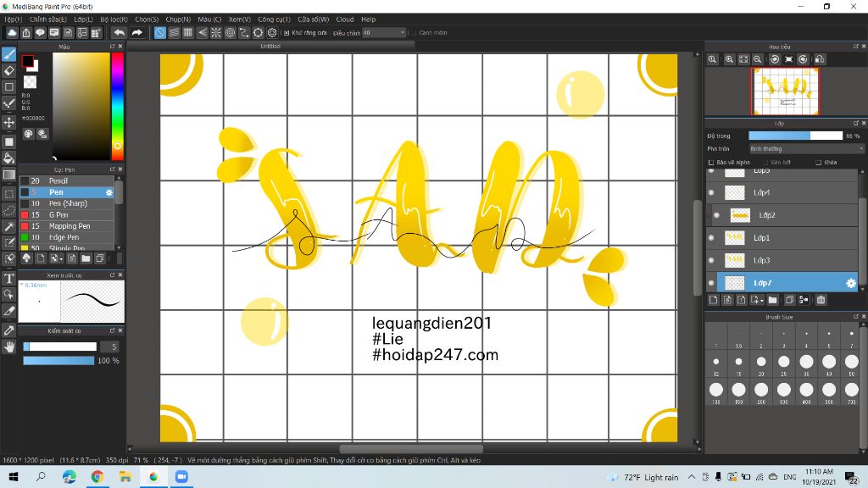Click the Redo arrow in the toolbar

tap(136, 33)
